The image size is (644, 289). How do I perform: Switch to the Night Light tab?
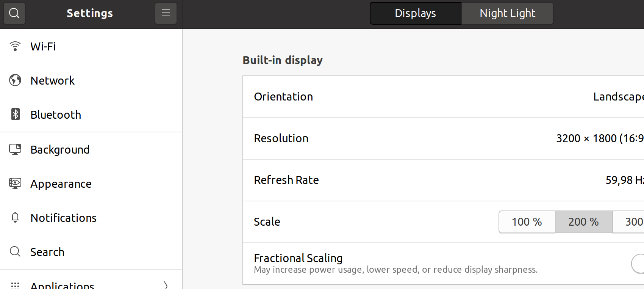coord(508,13)
